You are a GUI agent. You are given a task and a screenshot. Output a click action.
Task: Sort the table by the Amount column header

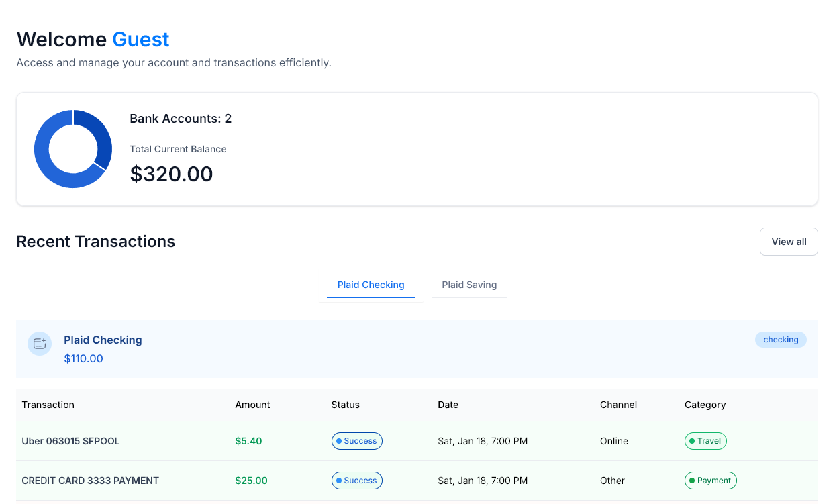click(252, 405)
